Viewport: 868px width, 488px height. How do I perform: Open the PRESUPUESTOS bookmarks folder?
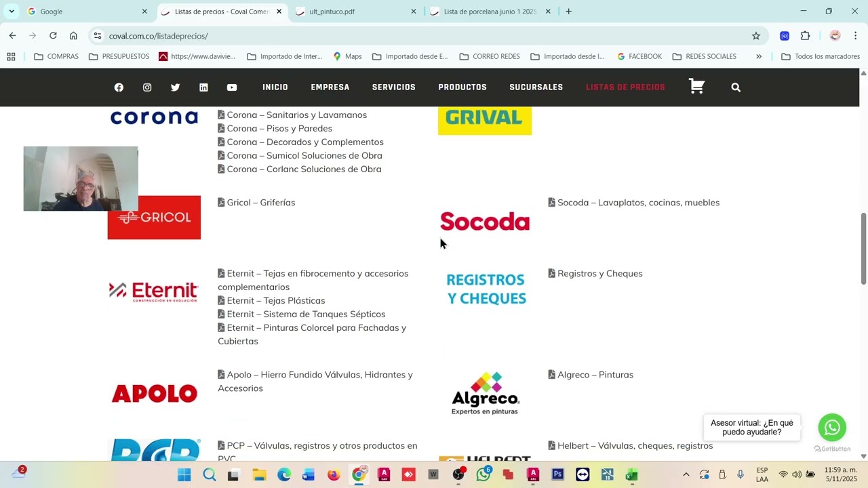[119, 56]
